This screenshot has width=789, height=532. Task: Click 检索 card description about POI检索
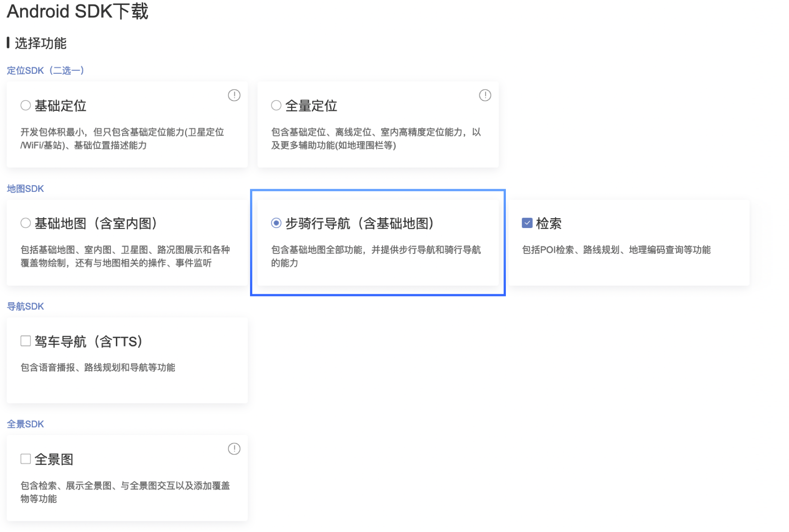(616, 250)
